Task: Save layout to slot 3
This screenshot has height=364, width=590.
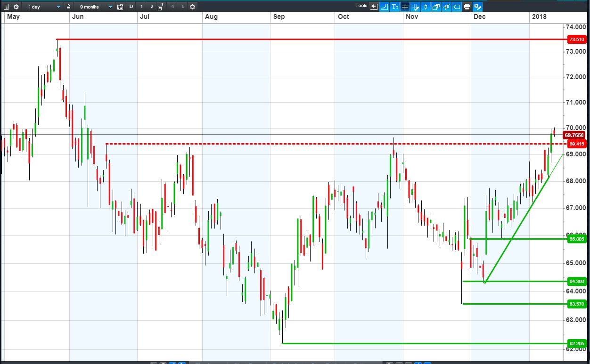Action: 161,7
